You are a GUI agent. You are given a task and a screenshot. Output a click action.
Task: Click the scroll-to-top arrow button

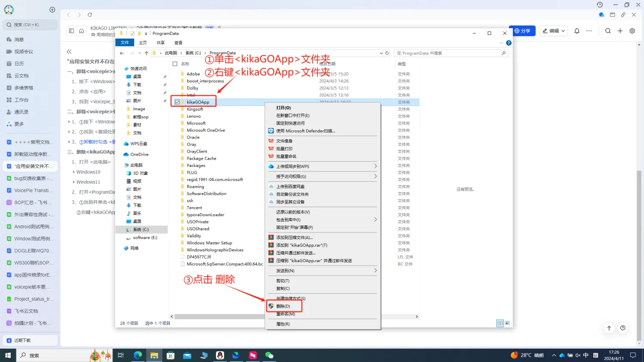pyautogui.click(x=609, y=328)
